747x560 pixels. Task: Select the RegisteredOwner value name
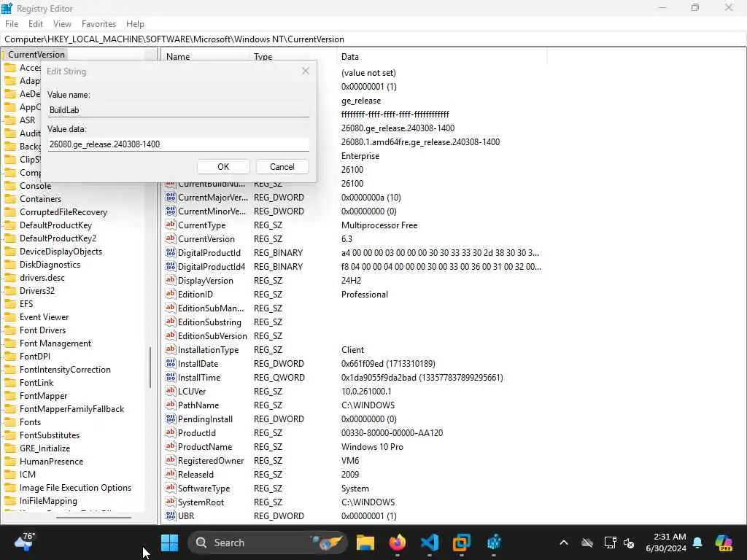(211, 461)
